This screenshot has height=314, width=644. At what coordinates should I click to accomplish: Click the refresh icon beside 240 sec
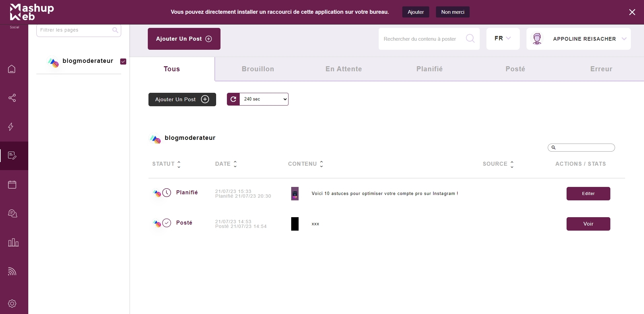(x=233, y=99)
